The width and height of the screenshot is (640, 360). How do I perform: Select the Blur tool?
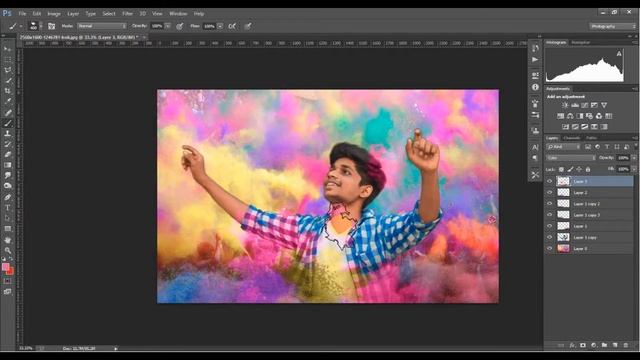7,176
